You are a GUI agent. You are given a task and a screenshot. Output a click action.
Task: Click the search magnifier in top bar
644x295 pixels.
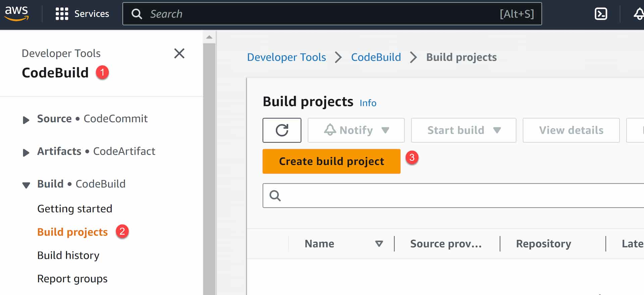point(137,14)
